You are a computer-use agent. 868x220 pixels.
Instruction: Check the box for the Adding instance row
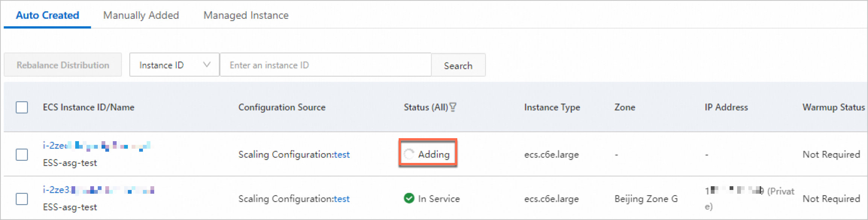[x=22, y=154]
